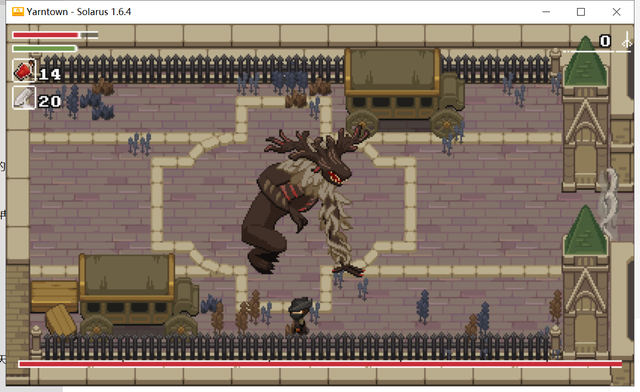Click the Yarntown - Solarus 1.6.4 title

coord(79,12)
